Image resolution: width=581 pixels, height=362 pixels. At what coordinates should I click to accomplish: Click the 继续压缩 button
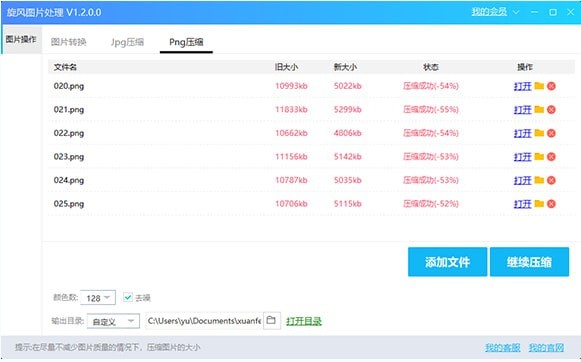pos(529,262)
